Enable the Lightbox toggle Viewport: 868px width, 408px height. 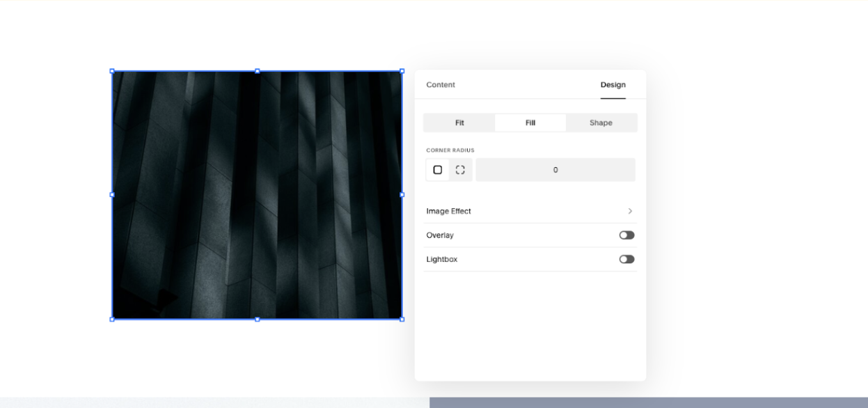coord(626,259)
